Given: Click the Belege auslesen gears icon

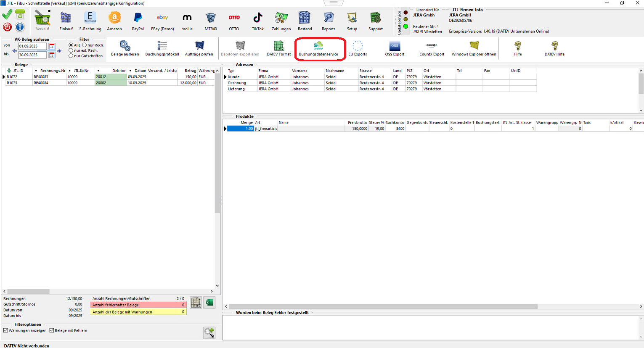Looking at the screenshot, I should 125,46.
